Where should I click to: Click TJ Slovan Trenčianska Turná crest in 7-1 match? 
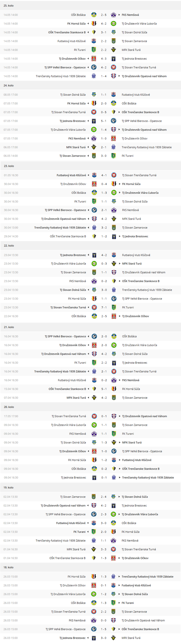point(94,307)
